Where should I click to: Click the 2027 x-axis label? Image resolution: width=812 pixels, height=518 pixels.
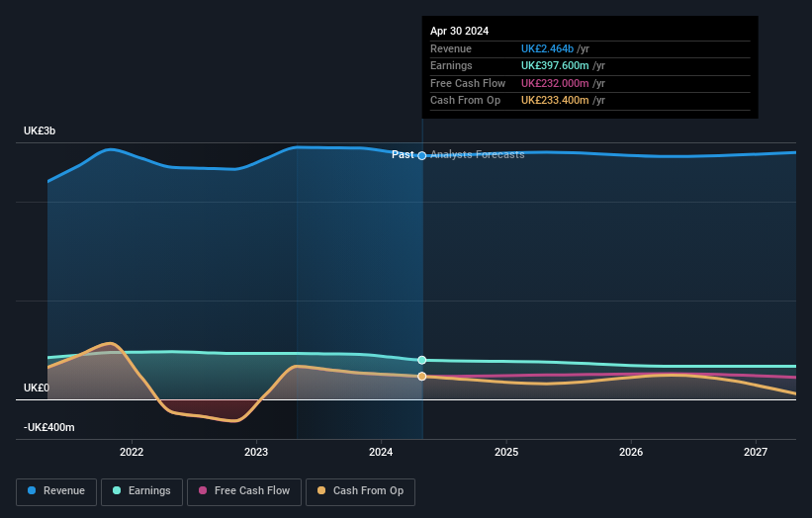tap(756, 453)
